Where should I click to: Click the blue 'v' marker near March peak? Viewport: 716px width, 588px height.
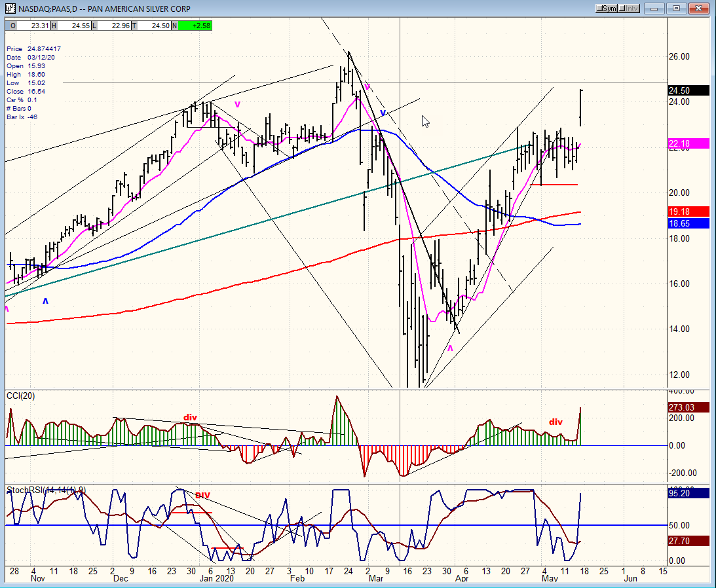pyautogui.click(x=383, y=113)
